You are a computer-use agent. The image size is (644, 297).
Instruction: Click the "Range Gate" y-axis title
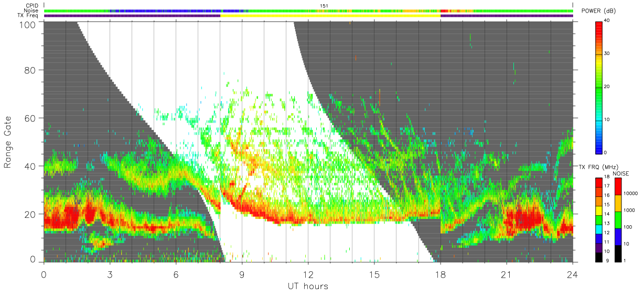[8, 142]
